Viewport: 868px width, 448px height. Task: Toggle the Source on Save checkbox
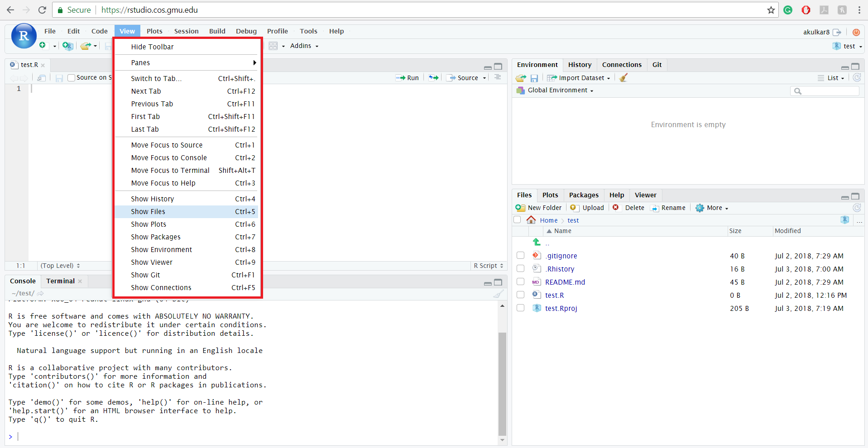click(x=71, y=78)
